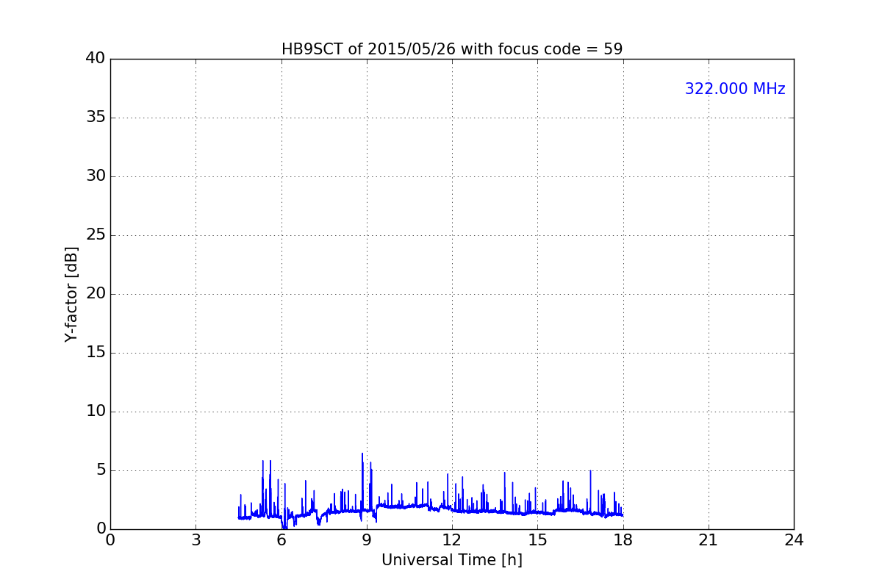Click y-axis tick label "40"
The image size is (882, 588).
click(x=96, y=59)
